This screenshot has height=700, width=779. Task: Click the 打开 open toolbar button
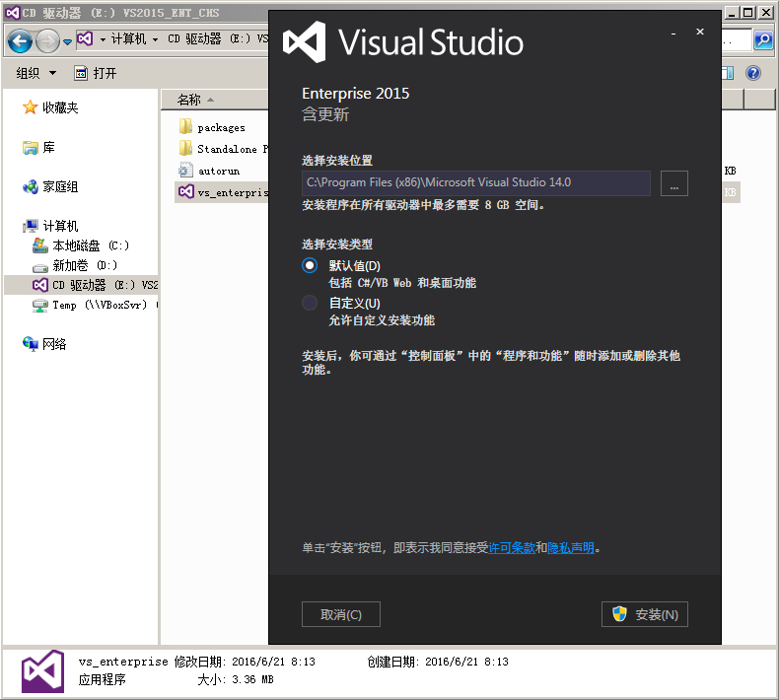click(96, 73)
